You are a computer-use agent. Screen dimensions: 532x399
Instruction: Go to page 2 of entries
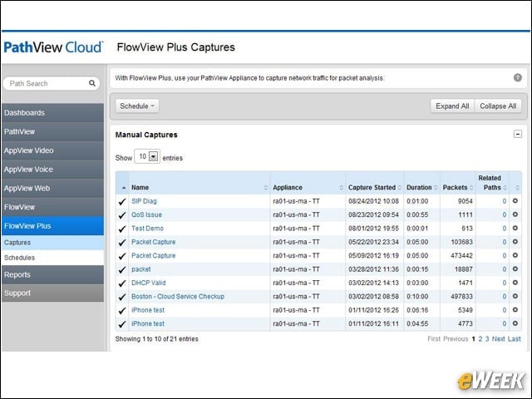tap(480, 339)
